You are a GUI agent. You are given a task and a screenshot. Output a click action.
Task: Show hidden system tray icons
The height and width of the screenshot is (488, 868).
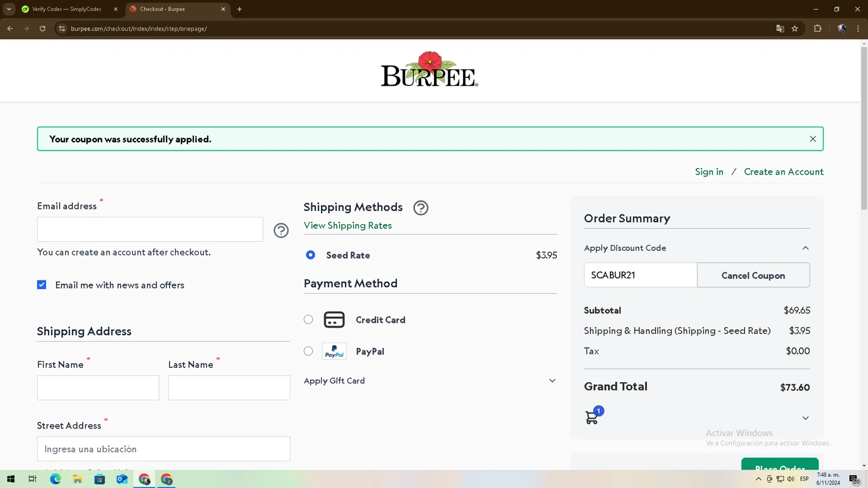pyautogui.click(x=759, y=479)
